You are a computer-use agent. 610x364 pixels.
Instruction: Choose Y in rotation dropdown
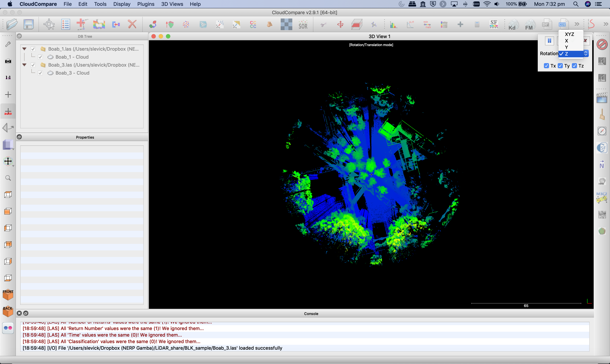(x=571, y=47)
